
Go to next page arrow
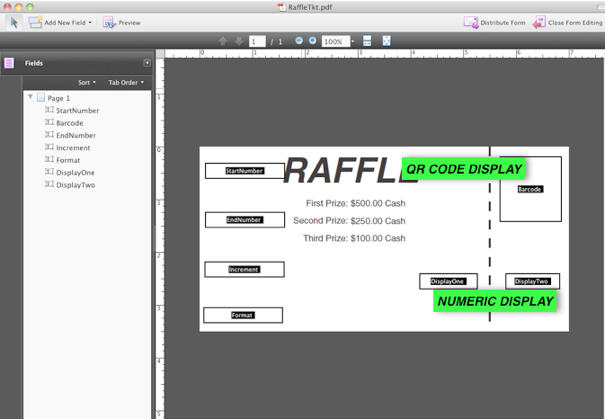point(239,41)
